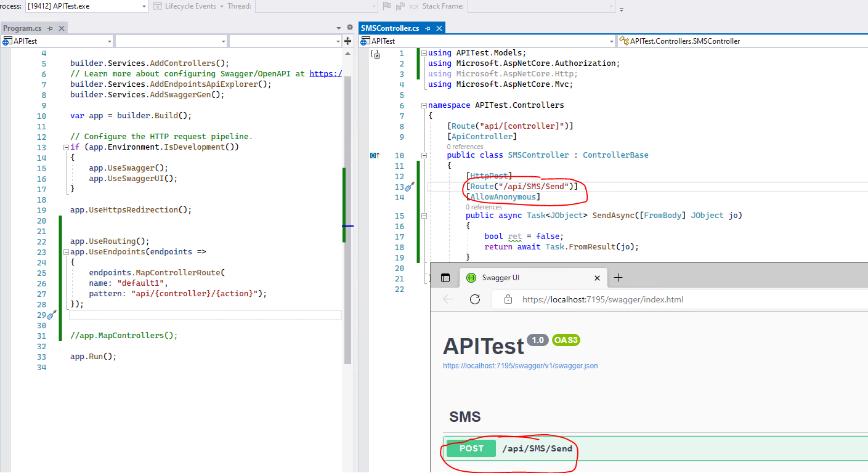The width and height of the screenshot is (868, 473).
Task: Click the Swagger UI tab favicon
Action: click(471, 278)
